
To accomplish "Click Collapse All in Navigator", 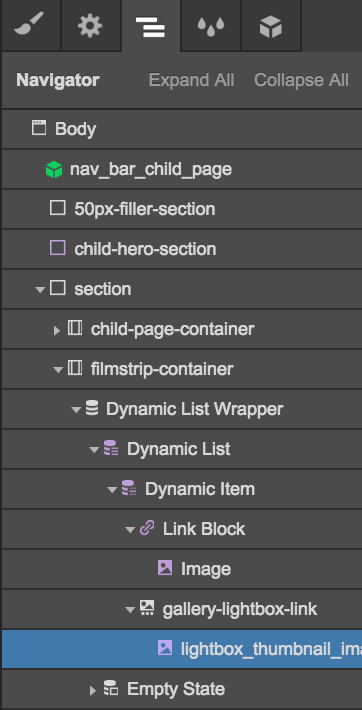I will 301,80.
